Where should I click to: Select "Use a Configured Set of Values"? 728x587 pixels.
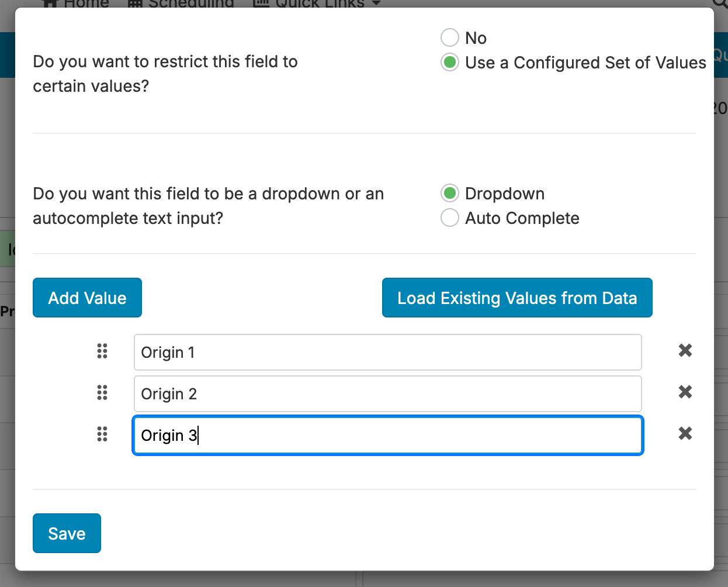pos(449,62)
